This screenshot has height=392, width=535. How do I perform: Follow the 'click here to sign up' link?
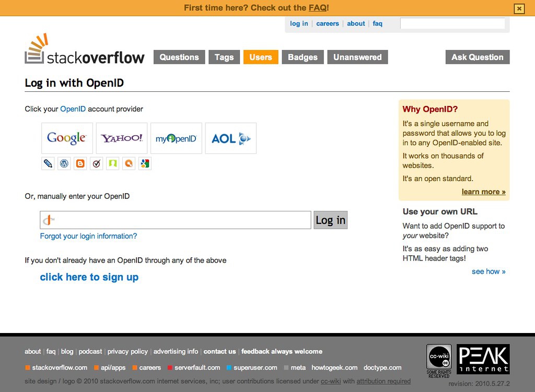[89, 277]
